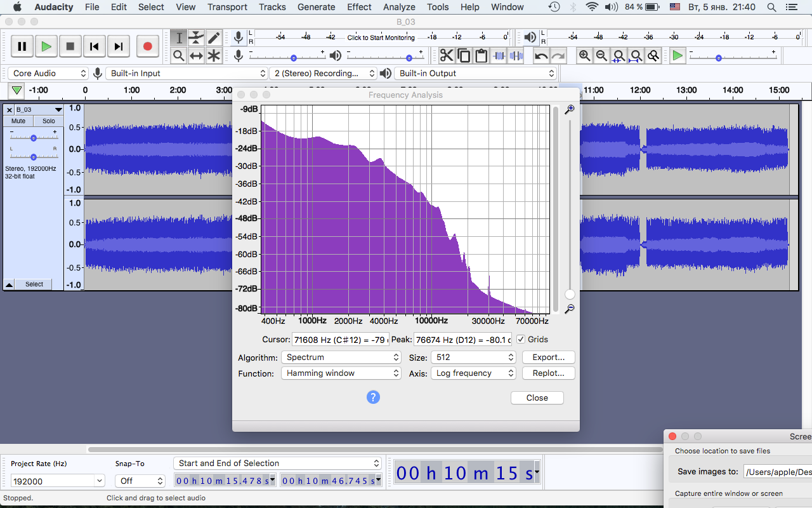Select the Time Shift tool
Screen dimensions: 812x508
click(x=197, y=56)
